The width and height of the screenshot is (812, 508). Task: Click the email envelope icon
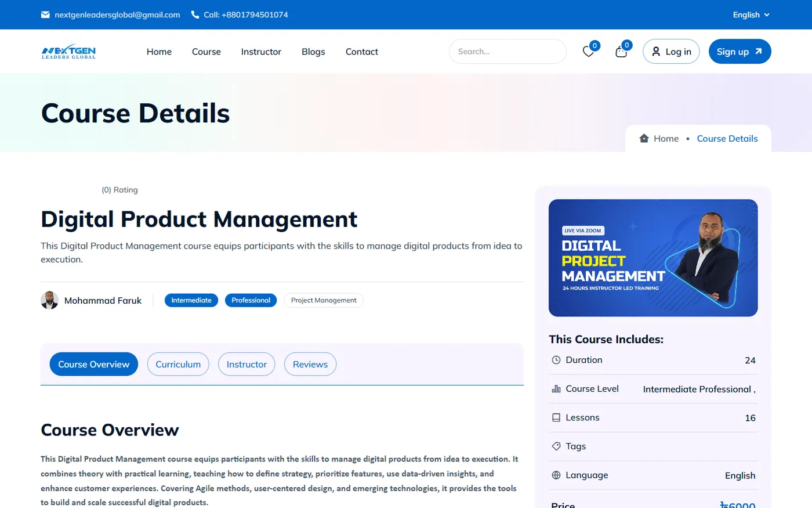pos(45,15)
